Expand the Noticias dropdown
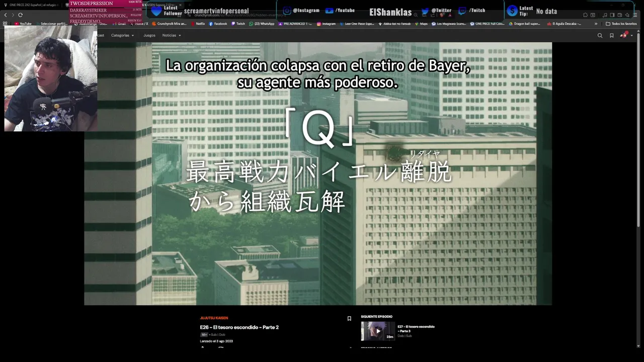Screen dimensions: 644x362 (172, 35)
